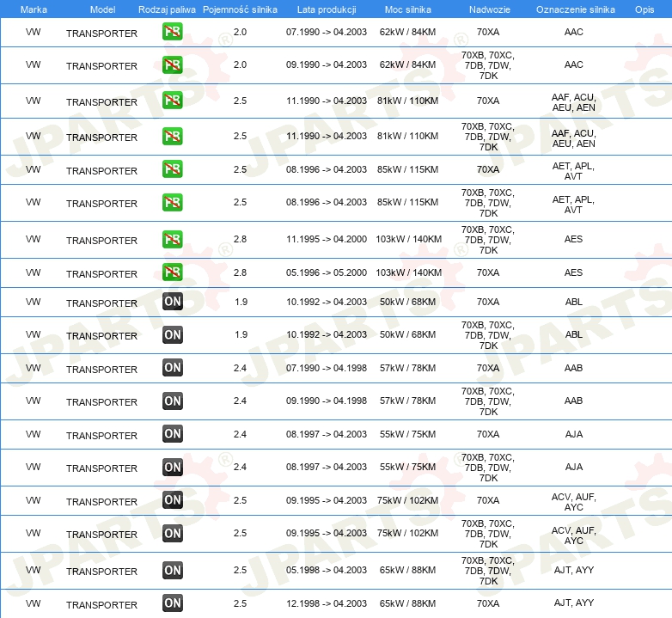Click engine codes AAF, ACU, AEU, AEN for 70XA
The width and height of the screenshot is (672, 618).
tap(573, 102)
